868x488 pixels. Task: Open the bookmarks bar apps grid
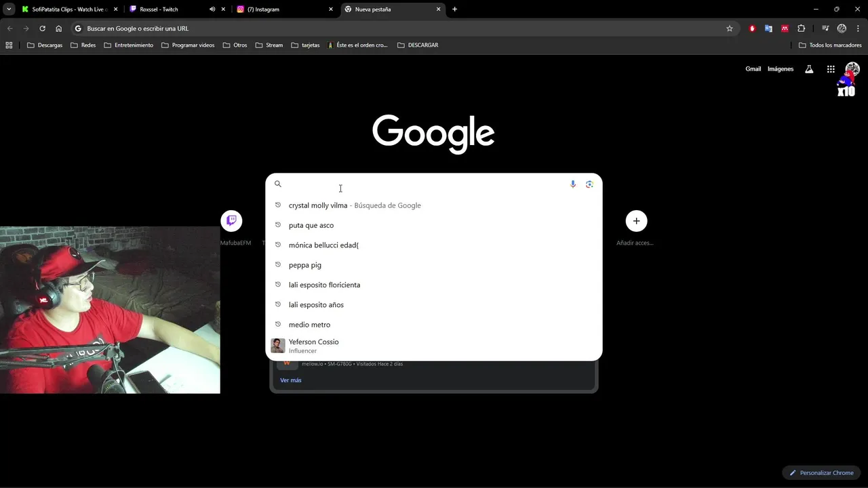9,45
